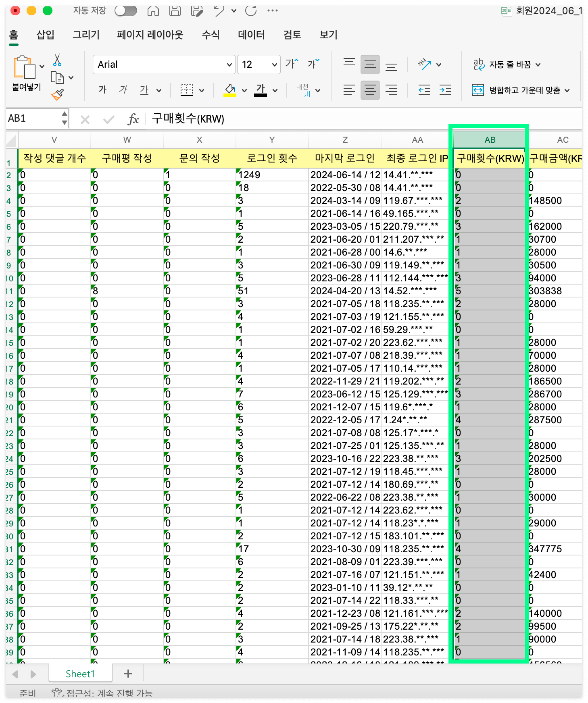Viewport: 588px width, 703px height.
Task: Click the decrease indent icon
Action: 424,90
